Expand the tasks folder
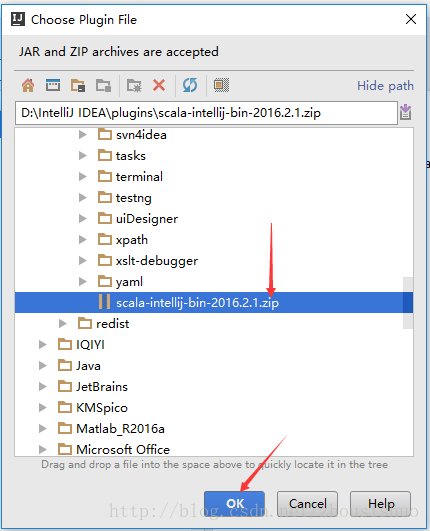 pyautogui.click(x=82, y=156)
